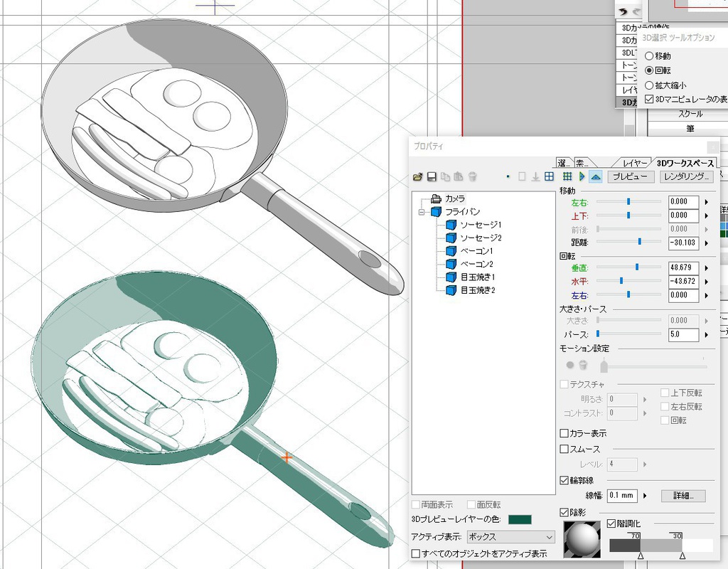
Task: Click the grid display icon
Action: coord(567,176)
